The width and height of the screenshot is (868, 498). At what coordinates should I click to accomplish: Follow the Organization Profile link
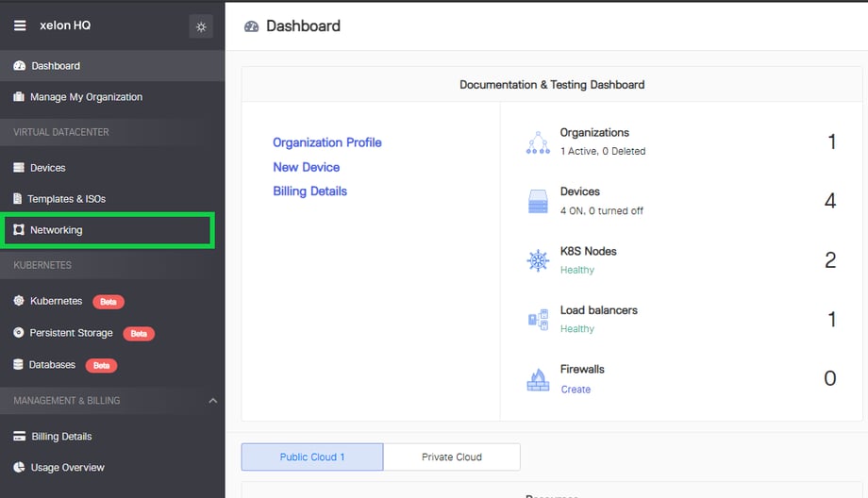tap(327, 142)
